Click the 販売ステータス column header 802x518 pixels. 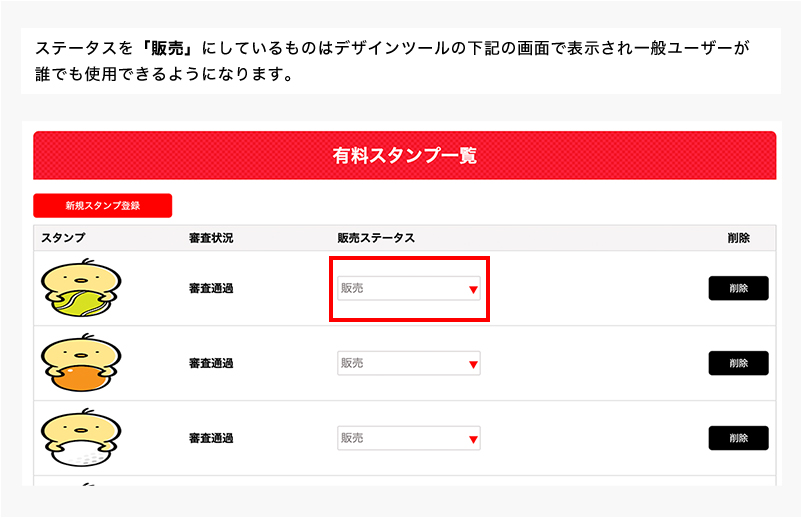pyautogui.click(x=376, y=238)
